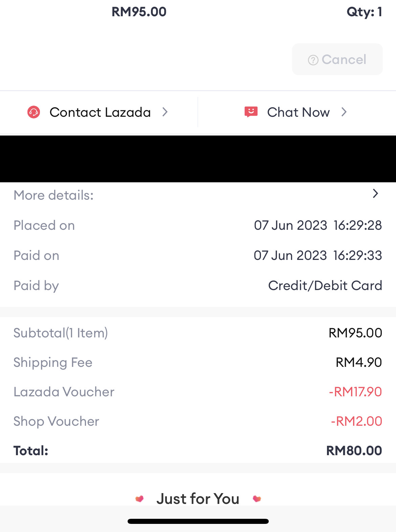Image resolution: width=396 pixels, height=532 pixels.
Task: Tap the Shipping Fee RM4.90 row
Action: [x=198, y=362]
